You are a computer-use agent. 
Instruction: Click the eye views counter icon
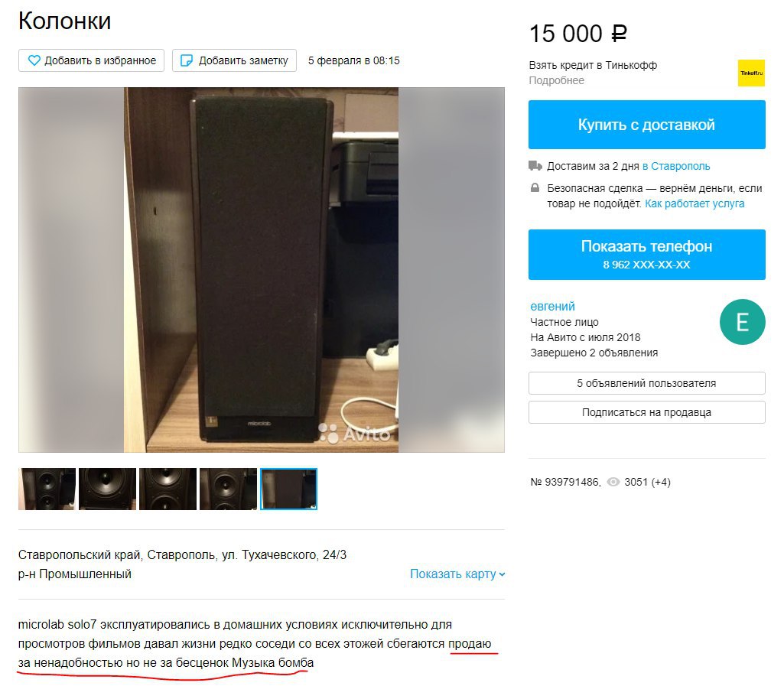point(613,482)
